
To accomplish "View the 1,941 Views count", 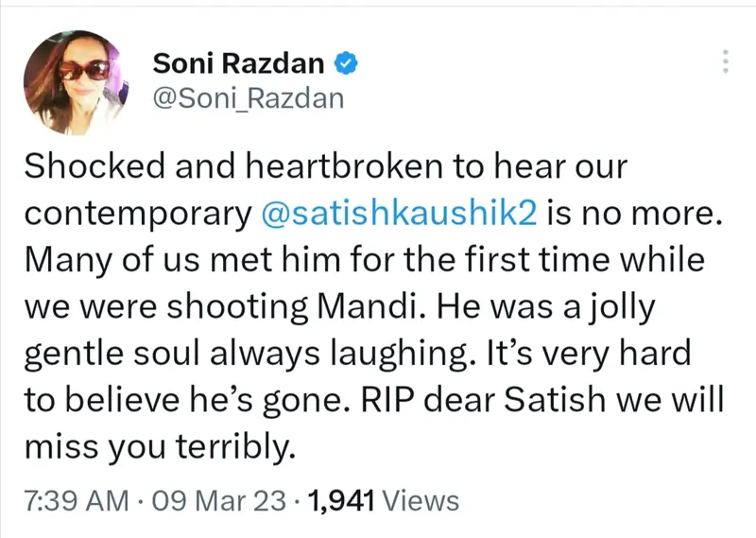I will 345,500.
